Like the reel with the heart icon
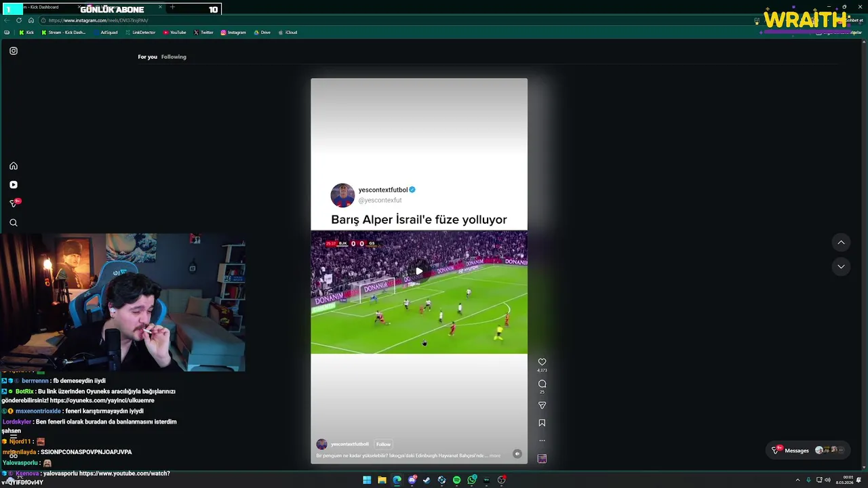The height and width of the screenshot is (488, 868). [x=542, y=362]
